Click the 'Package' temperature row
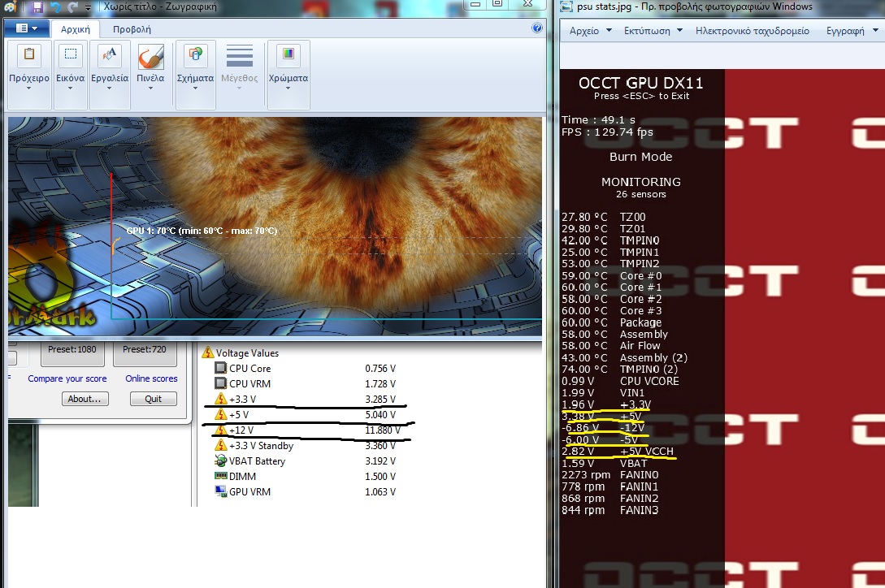 (x=611, y=322)
